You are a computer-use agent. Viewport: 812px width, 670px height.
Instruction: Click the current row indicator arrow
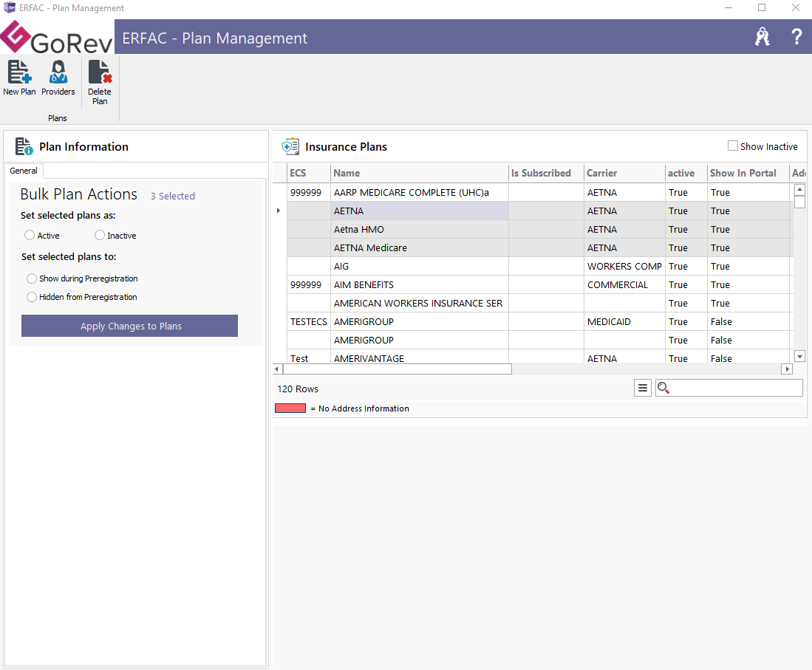[x=279, y=211]
